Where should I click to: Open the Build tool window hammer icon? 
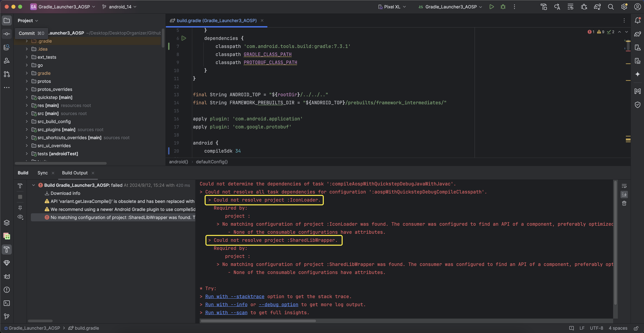7,249
